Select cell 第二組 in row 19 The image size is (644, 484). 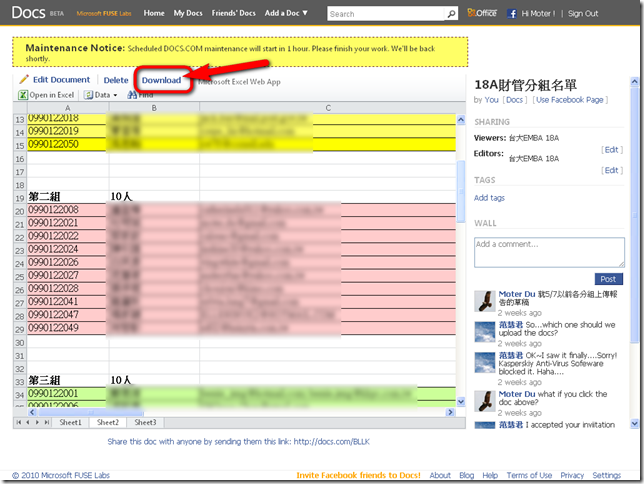pos(68,196)
